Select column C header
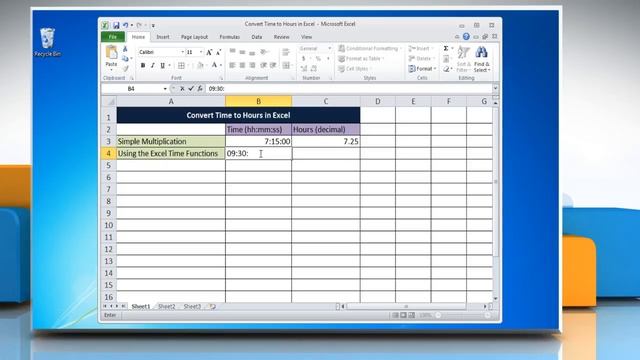Screen dimensions: 640x360 tap(326, 101)
